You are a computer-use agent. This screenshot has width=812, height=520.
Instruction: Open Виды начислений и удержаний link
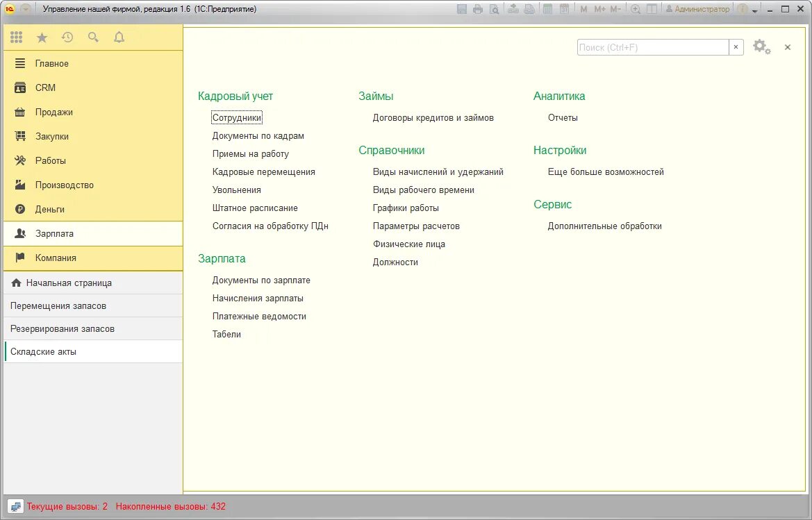click(x=438, y=171)
